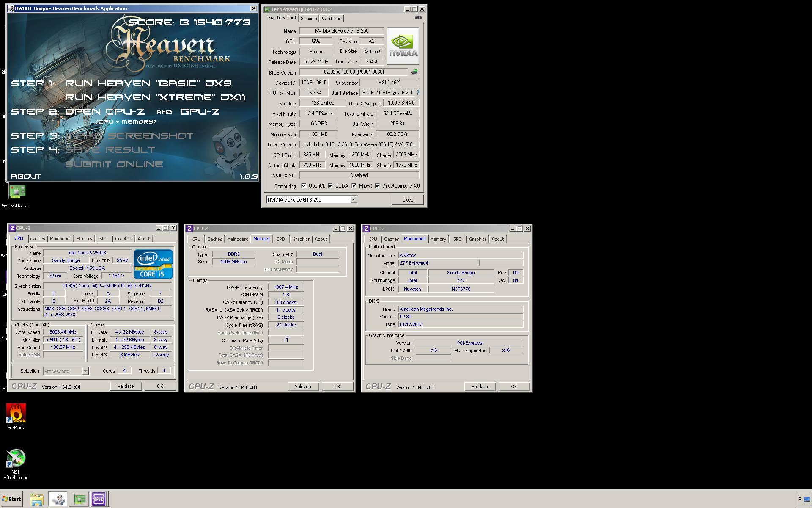Viewport: 812px width, 508px height.
Task: Open the About tab in first CPU-Z window
Action: 143,239
